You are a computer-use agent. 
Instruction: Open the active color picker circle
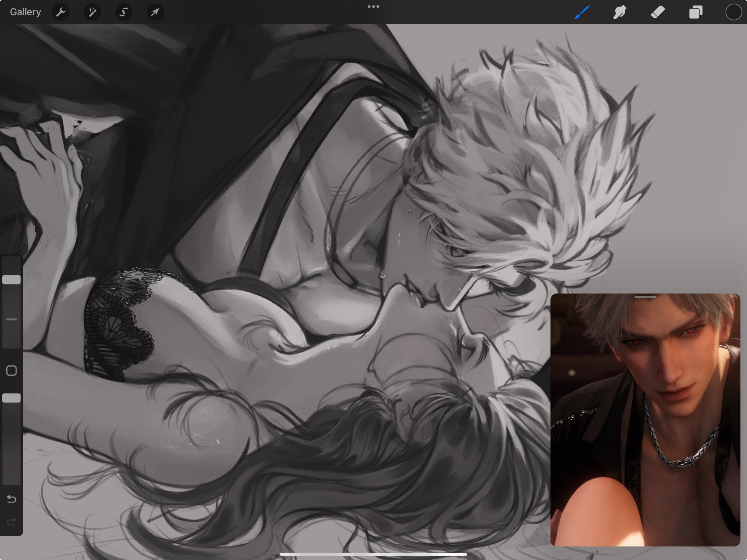[734, 12]
